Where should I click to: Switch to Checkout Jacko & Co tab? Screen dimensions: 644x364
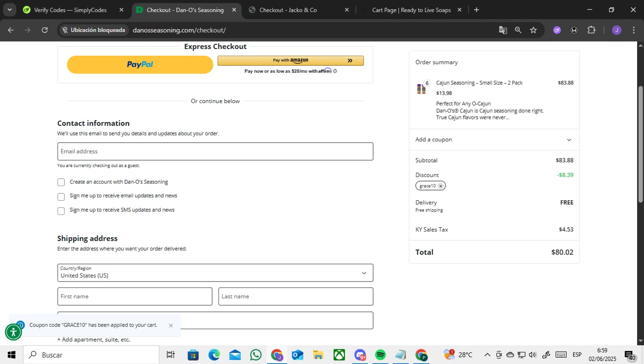pyautogui.click(x=288, y=10)
